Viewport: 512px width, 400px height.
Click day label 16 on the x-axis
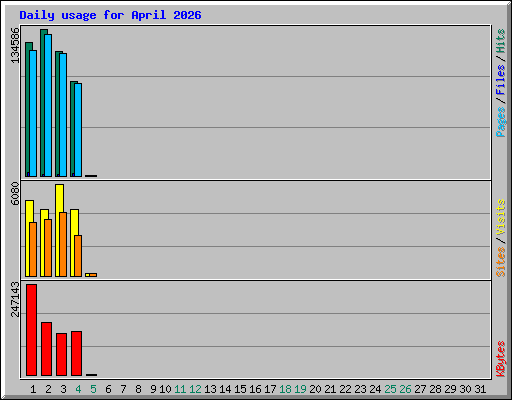tap(255, 389)
